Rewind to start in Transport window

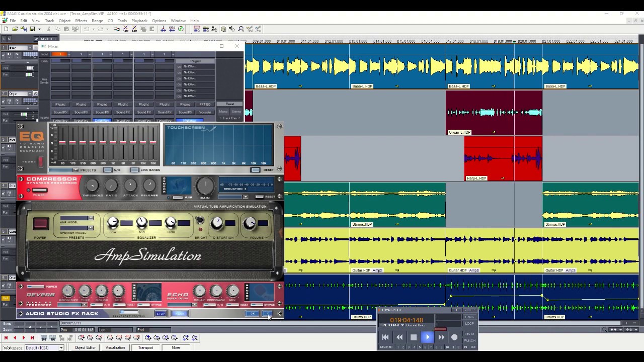pyautogui.click(x=385, y=337)
